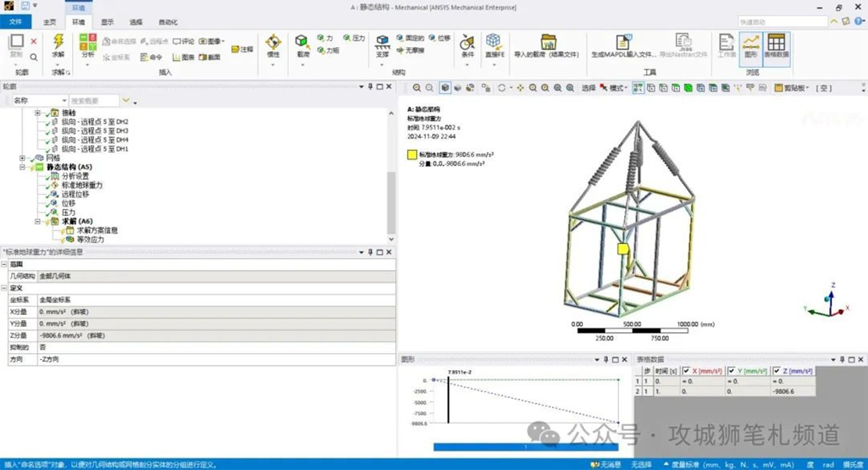Screen dimensions: 868x470
Task: Select the 支撑 (Supports) icon
Action: (x=382, y=43)
